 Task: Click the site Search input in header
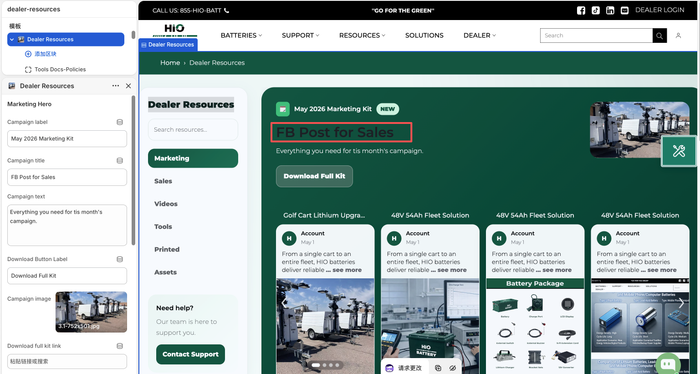pos(596,35)
